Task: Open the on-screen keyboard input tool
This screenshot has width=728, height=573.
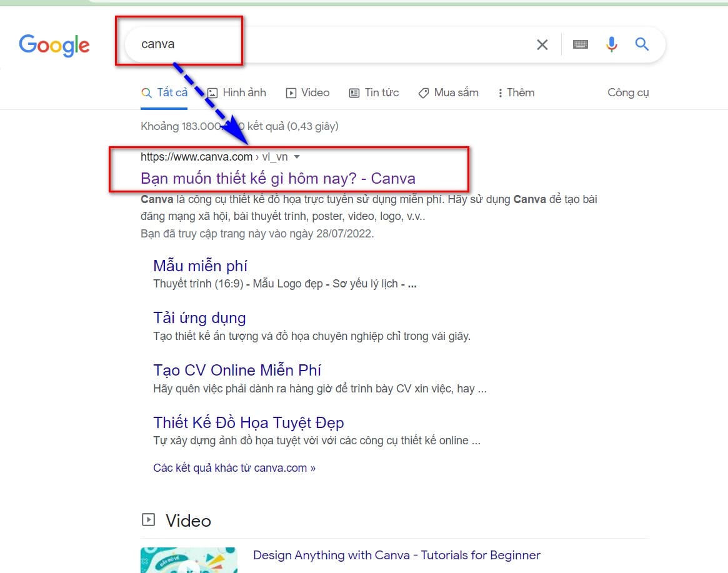Action: click(x=581, y=44)
